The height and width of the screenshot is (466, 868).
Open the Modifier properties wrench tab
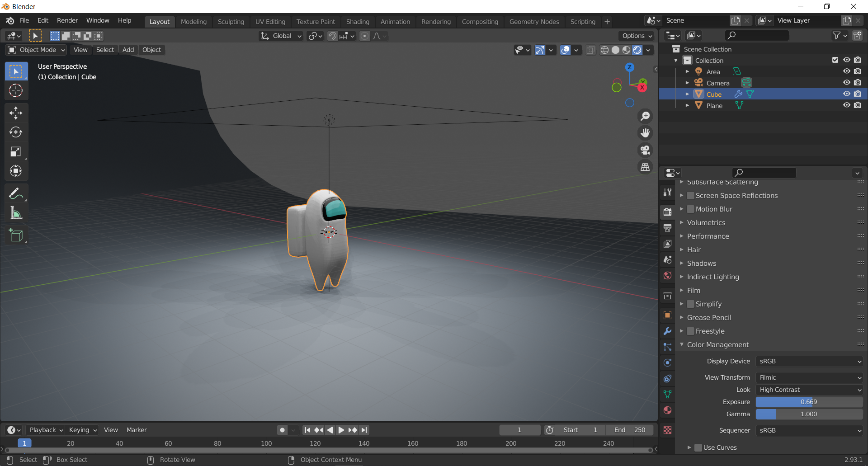667,331
